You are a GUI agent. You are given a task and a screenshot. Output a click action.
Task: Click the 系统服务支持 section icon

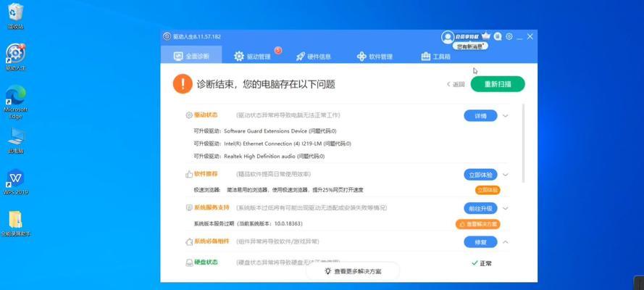pyautogui.click(x=189, y=208)
